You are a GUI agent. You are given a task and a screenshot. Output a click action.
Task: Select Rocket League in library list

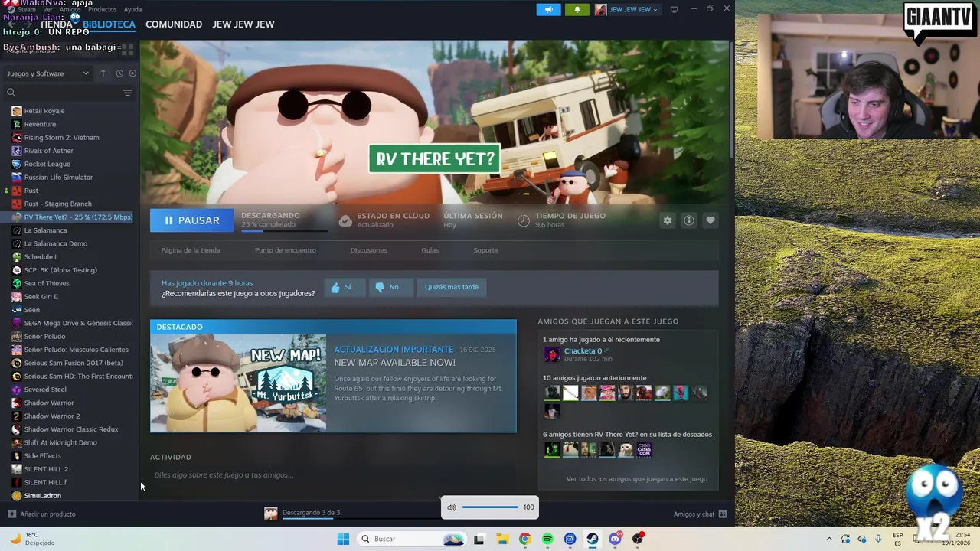(x=47, y=164)
